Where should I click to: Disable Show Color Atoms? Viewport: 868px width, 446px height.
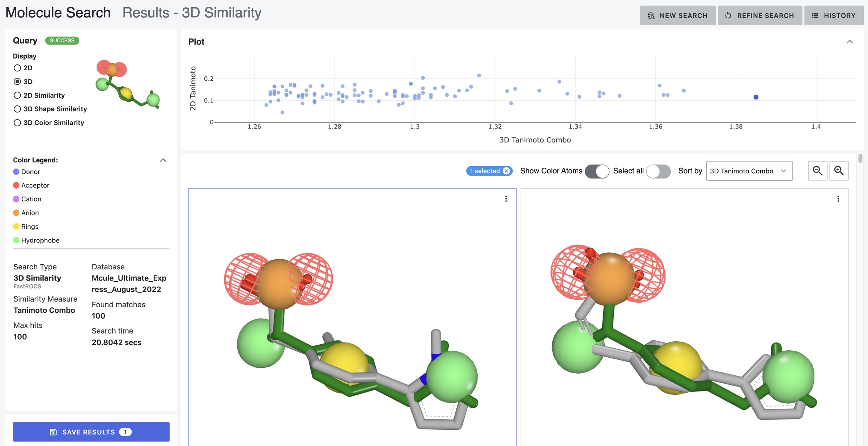click(x=597, y=171)
